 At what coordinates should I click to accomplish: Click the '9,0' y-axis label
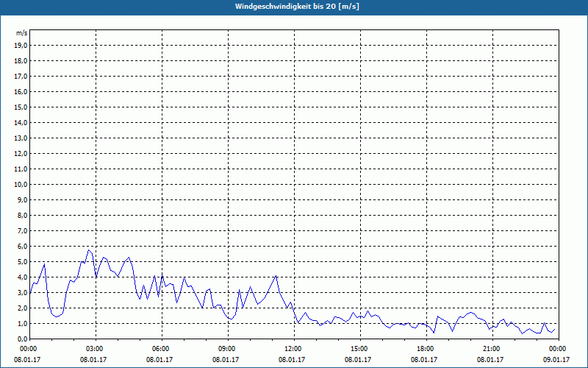(22, 199)
